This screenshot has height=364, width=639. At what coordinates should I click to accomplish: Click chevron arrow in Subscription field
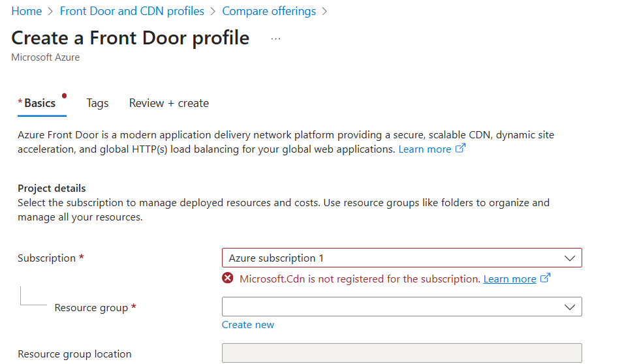(x=570, y=258)
